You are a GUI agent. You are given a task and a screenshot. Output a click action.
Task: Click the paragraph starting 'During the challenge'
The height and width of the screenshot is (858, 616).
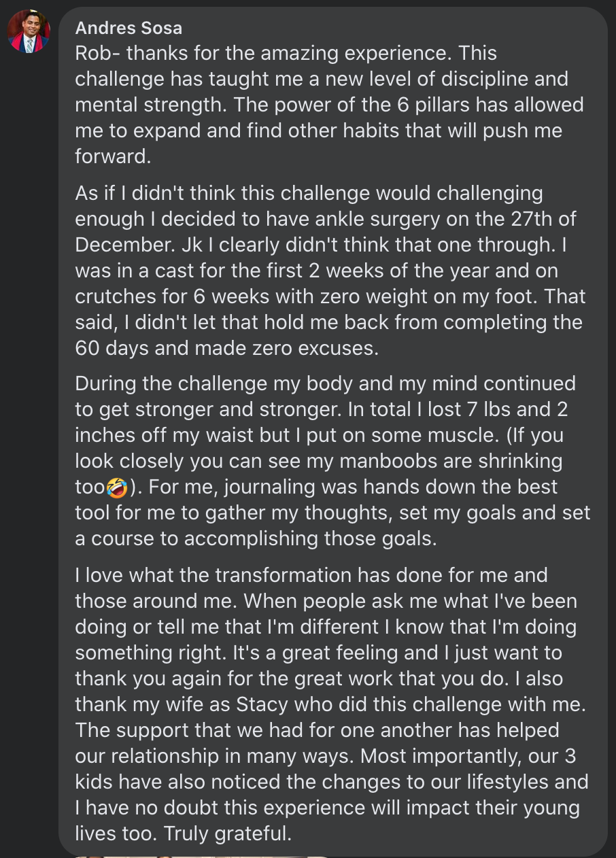coord(332,461)
